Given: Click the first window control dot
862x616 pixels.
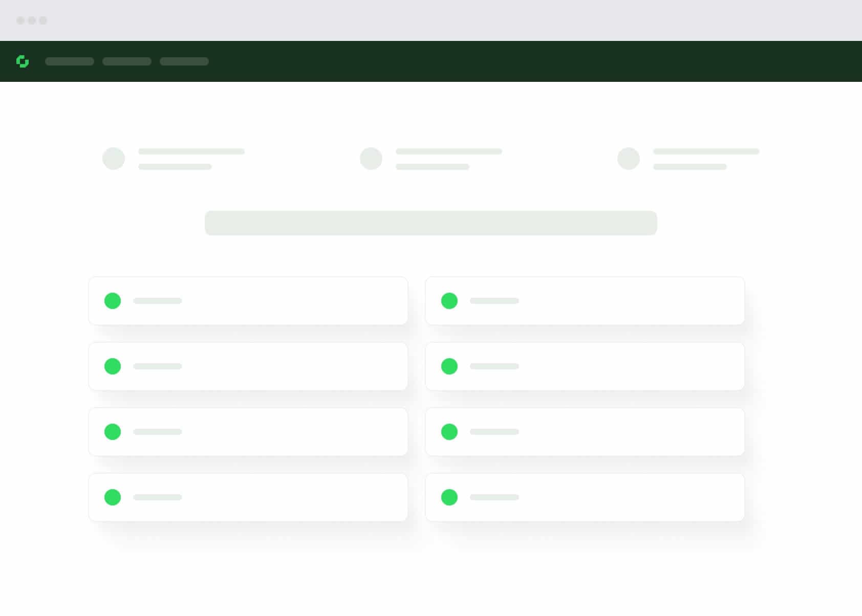Looking at the screenshot, I should click(x=20, y=20).
